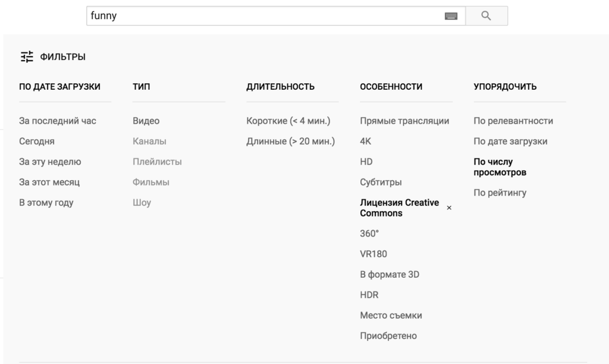Toggle the Субтитры feature filter
Viewport: 609px width, 364px height.
(381, 182)
